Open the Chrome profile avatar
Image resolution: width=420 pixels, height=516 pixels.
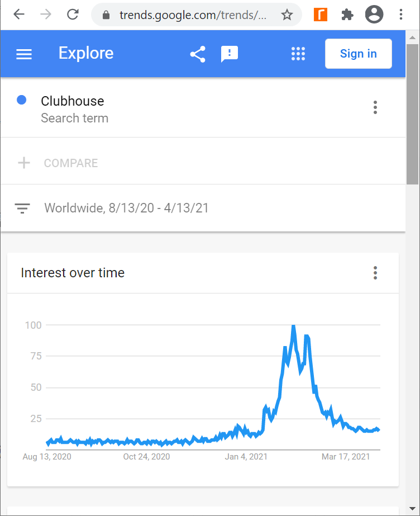click(x=374, y=15)
